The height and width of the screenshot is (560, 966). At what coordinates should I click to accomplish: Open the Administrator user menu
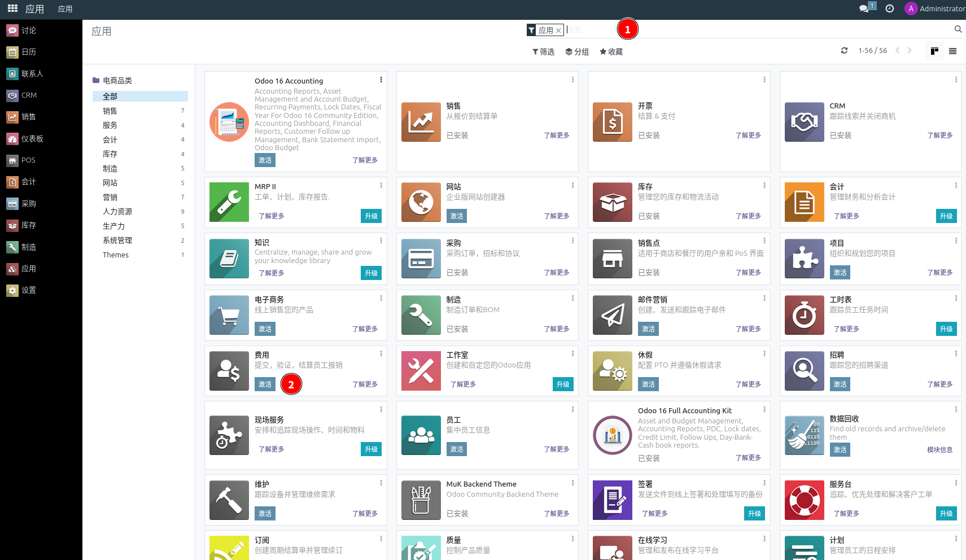coord(934,8)
